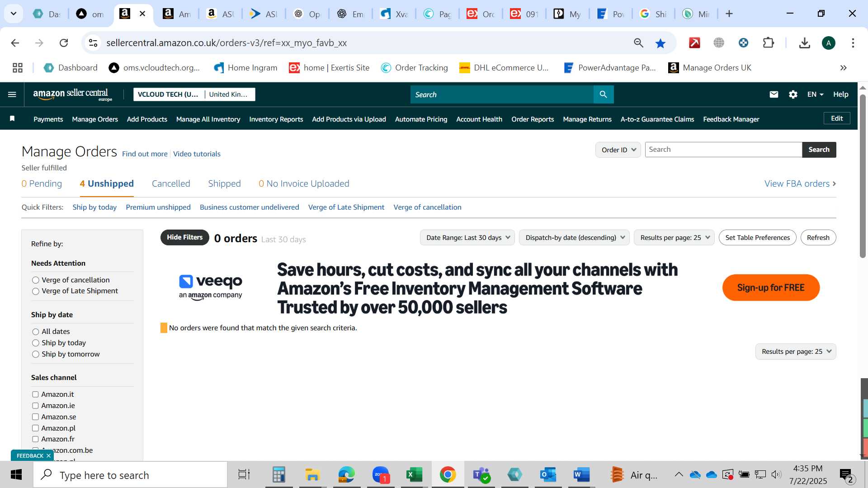Select All dates radio button
868x488 pixels.
36,332
